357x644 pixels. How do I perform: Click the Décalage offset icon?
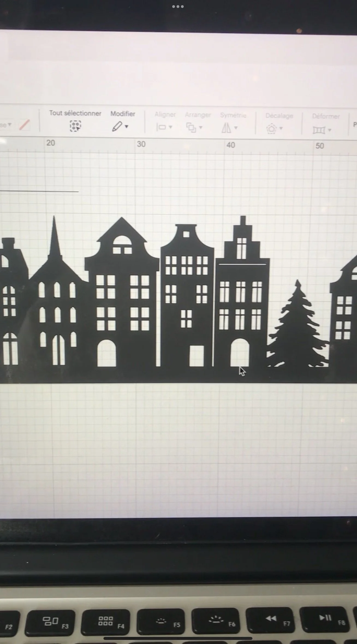coord(271,129)
